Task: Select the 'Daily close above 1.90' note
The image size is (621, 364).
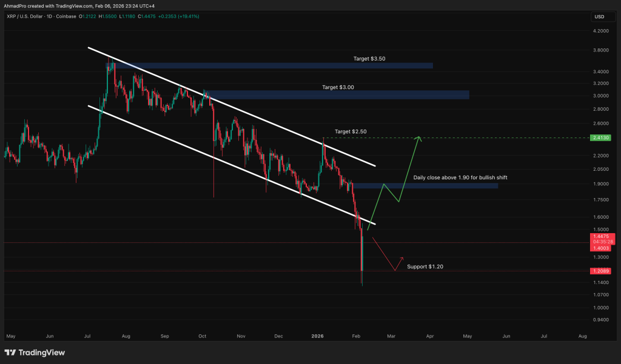Action: pyautogui.click(x=460, y=177)
